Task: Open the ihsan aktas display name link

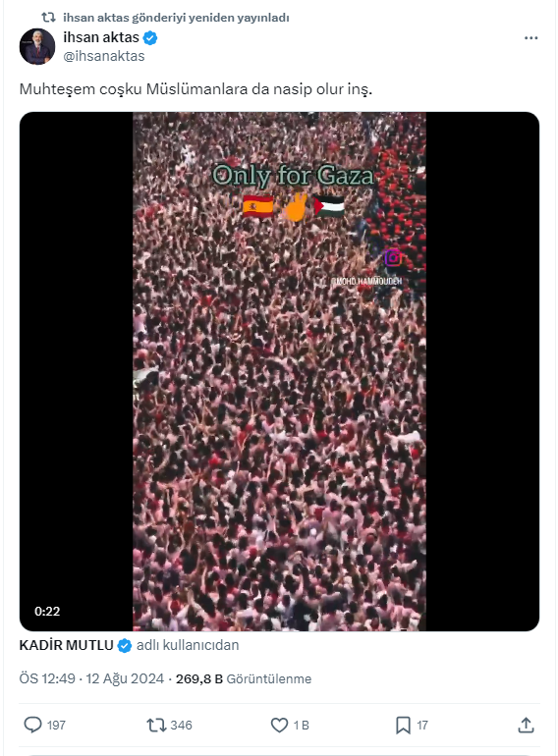Action: [x=101, y=37]
